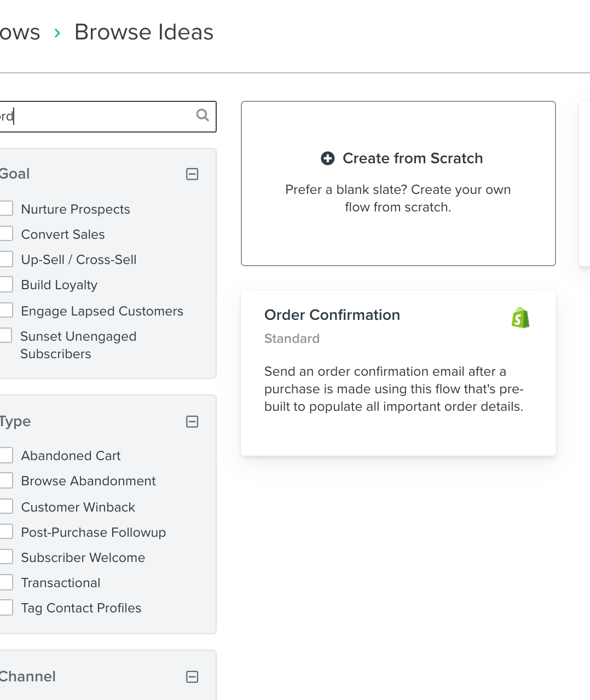Open the Create from Scratch card

pyautogui.click(x=398, y=183)
